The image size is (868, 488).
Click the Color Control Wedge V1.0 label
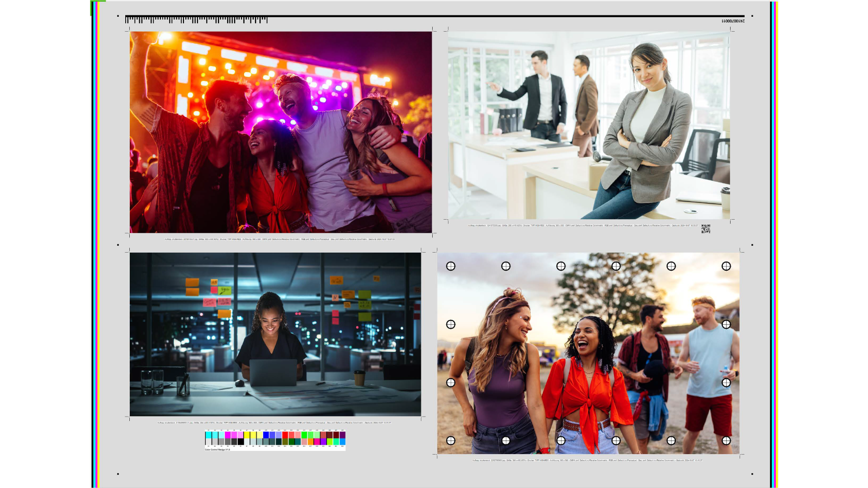[x=216, y=450]
